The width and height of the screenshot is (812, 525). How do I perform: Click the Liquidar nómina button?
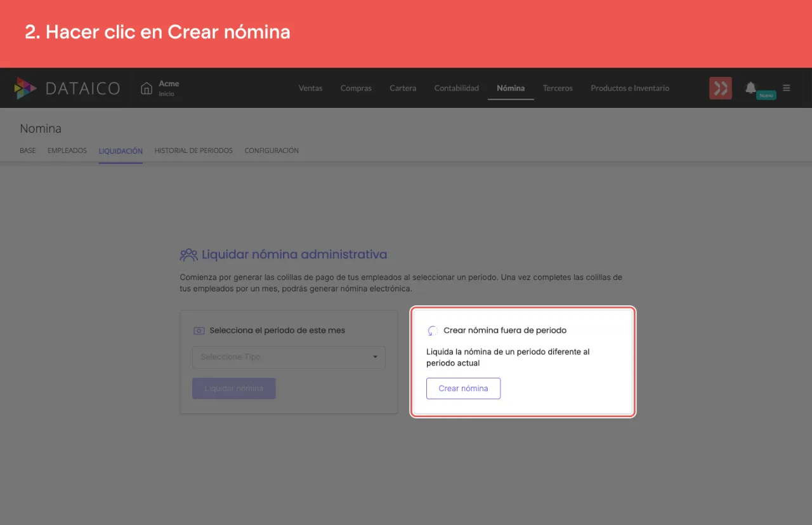(x=233, y=389)
